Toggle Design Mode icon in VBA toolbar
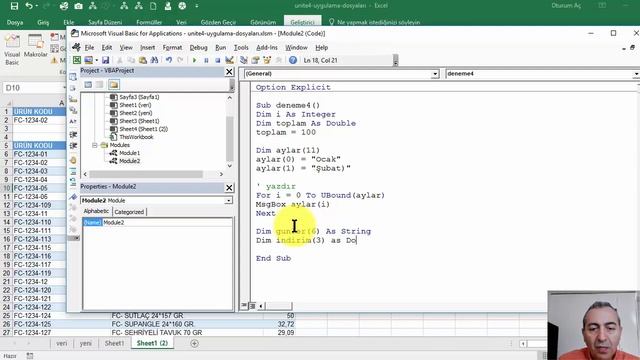The height and width of the screenshot is (360, 640). (x=229, y=60)
